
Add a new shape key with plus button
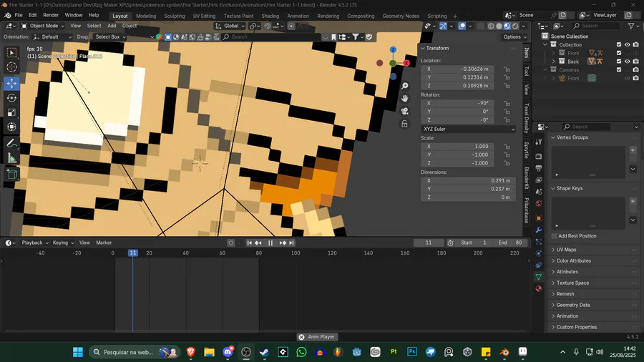coord(633,201)
